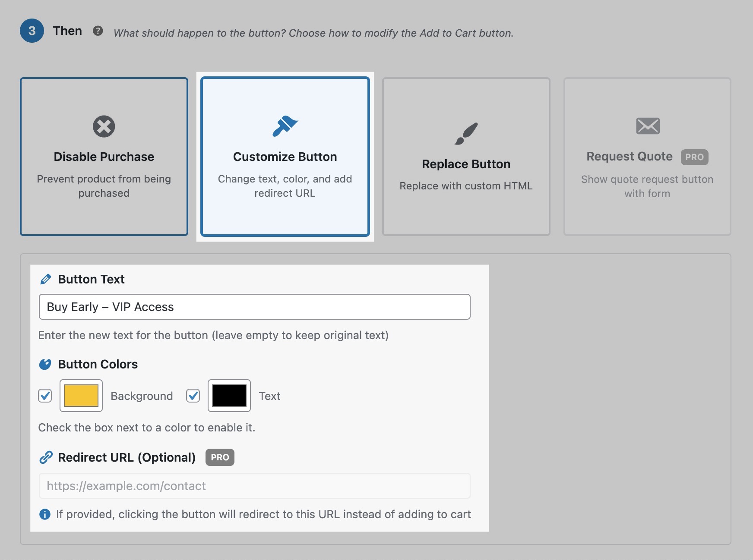753x560 pixels.
Task: Click the help icon next to the Then step
Action: point(98,31)
